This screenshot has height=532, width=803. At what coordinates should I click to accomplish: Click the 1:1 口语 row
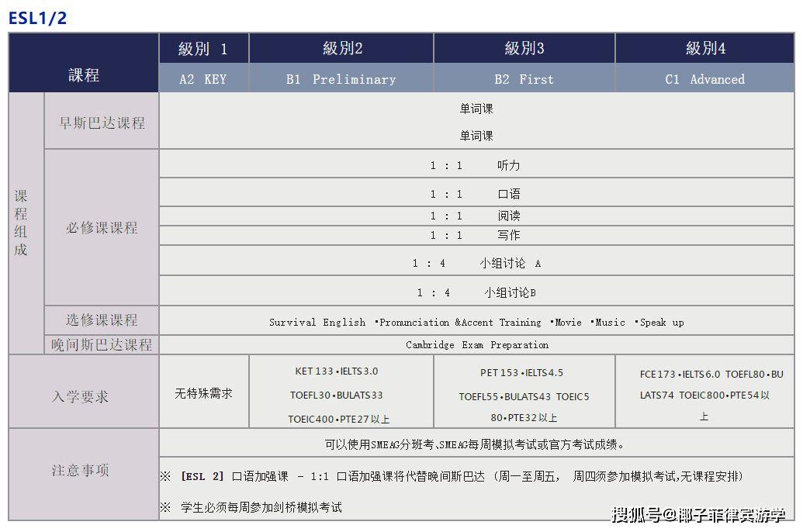click(476, 194)
